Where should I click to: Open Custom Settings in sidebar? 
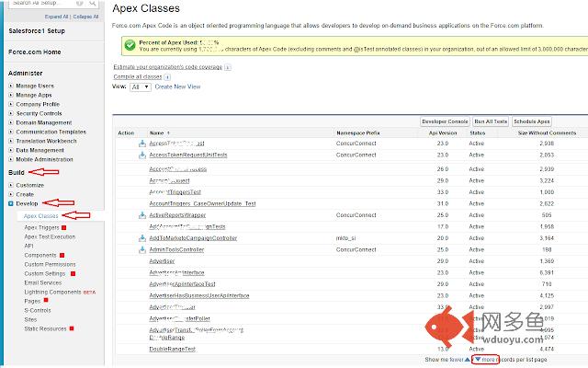point(45,274)
